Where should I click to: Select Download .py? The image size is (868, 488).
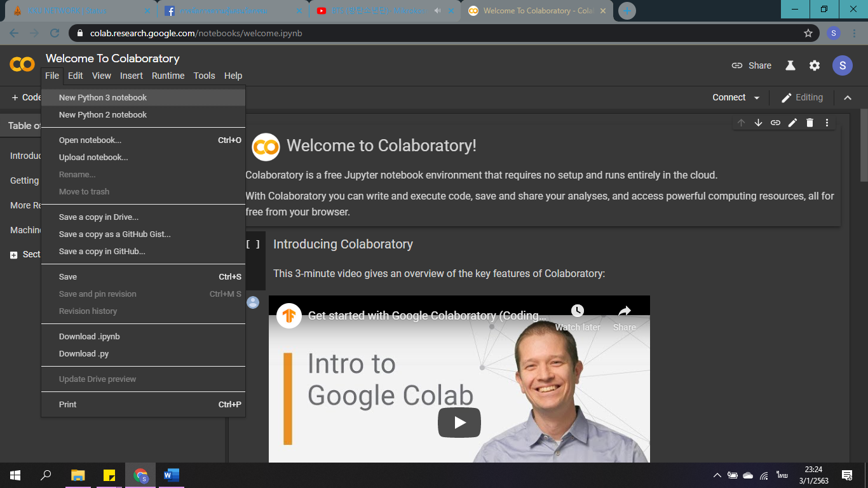tap(143, 353)
